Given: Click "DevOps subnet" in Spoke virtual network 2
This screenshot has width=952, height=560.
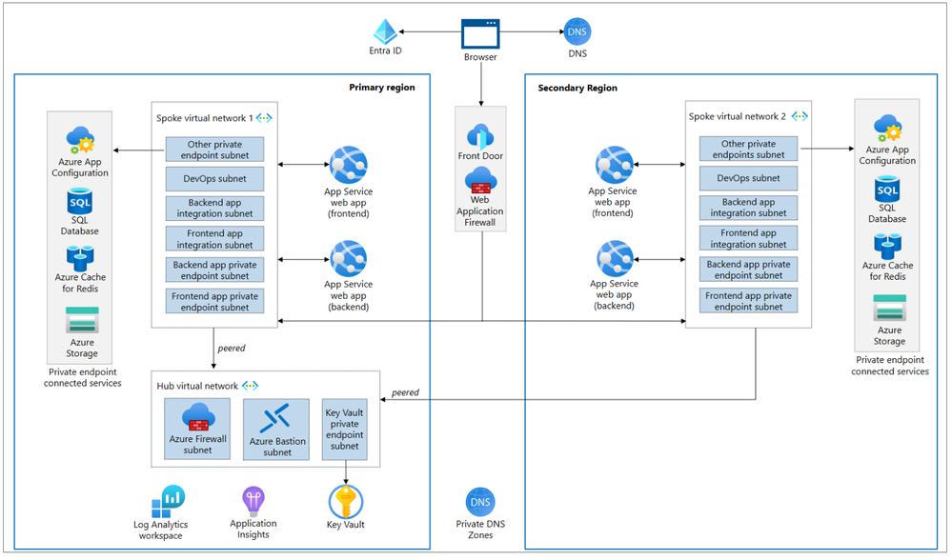Looking at the screenshot, I should point(749,178).
